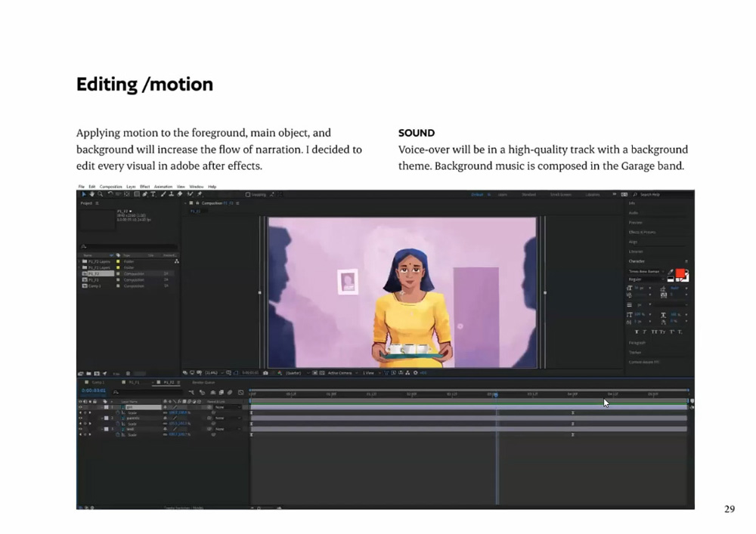
Task: Hide the girl layer using its eye icon
Action: point(81,407)
